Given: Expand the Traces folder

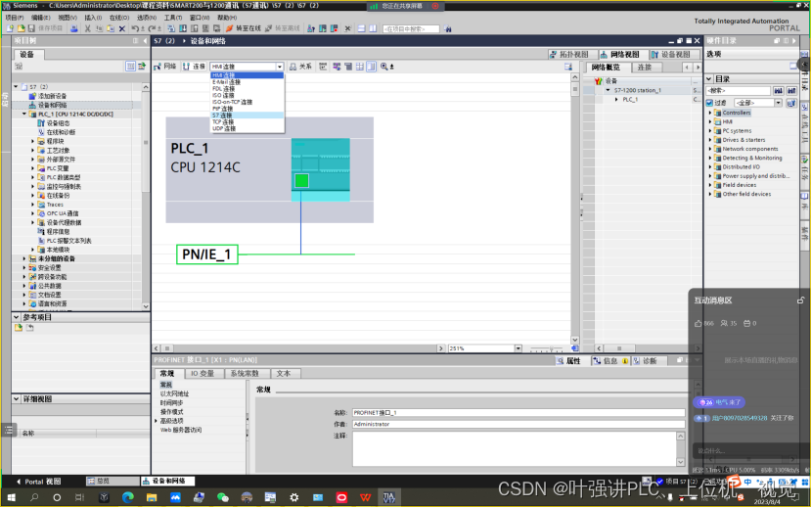Looking at the screenshot, I should [x=32, y=205].
